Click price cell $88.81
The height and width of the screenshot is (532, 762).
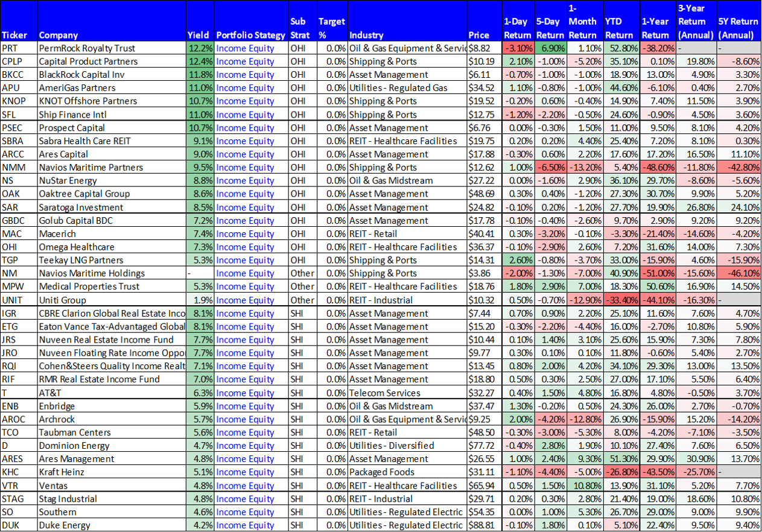[484, 525]
